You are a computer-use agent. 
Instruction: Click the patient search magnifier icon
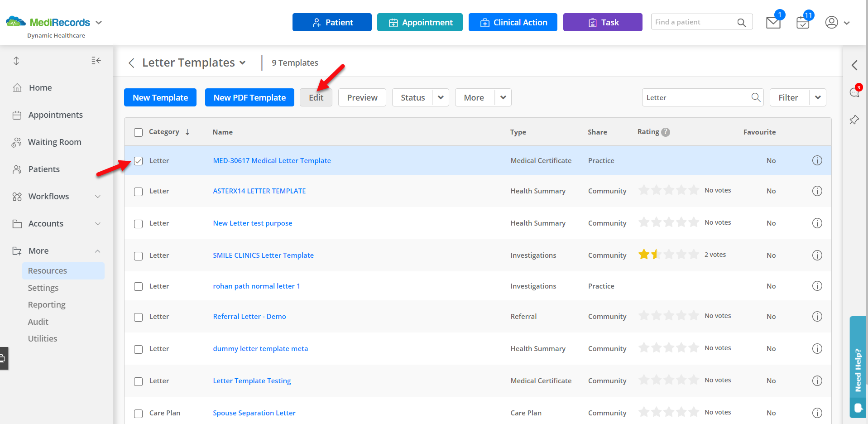pos(741,22)
